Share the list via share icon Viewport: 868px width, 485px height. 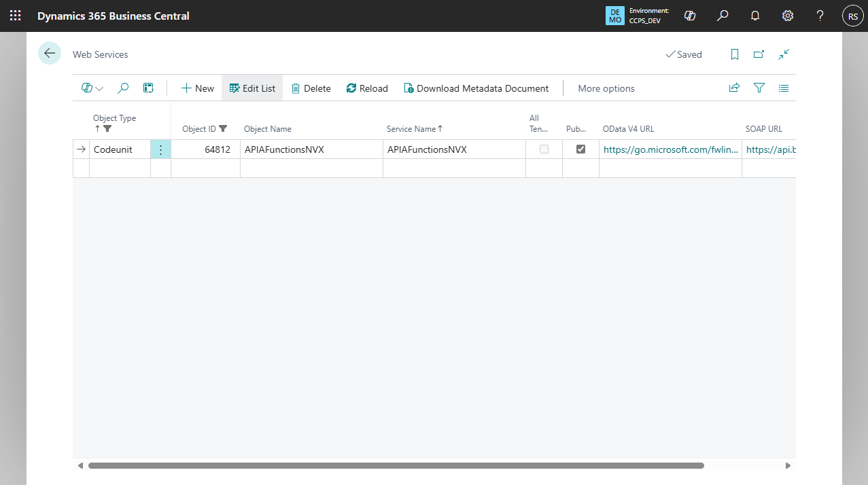pyautogui.click(x=734, y=88)
